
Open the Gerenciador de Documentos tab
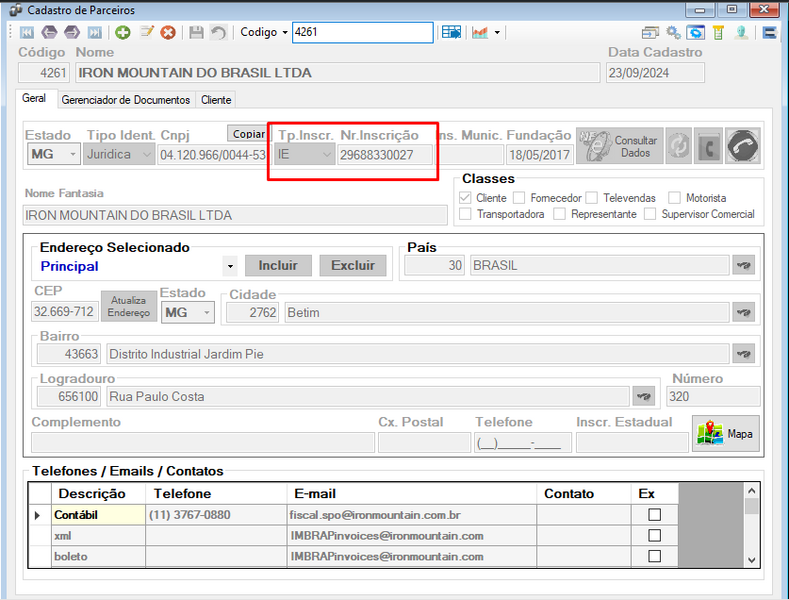pos(126,100)
